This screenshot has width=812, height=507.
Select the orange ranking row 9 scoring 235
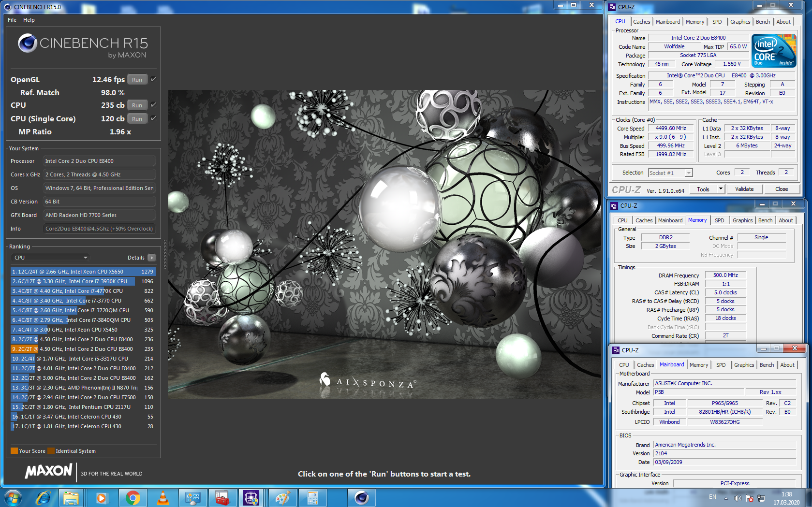click(83, 349)
